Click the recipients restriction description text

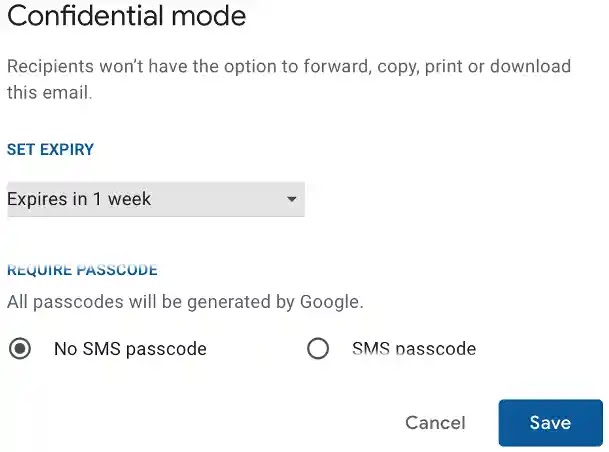[289, 67]
